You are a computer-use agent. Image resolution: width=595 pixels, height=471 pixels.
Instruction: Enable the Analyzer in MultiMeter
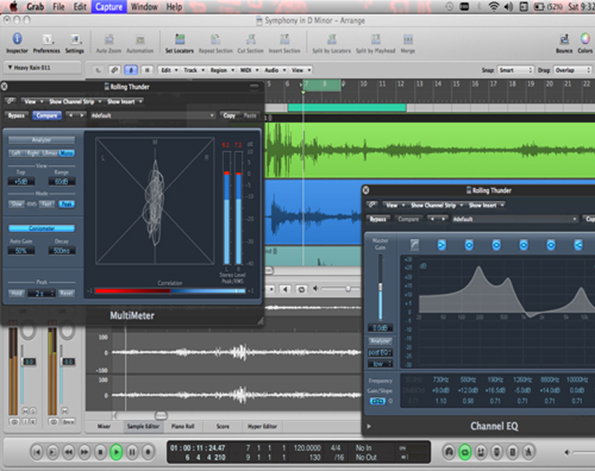[x=42, y=140]
